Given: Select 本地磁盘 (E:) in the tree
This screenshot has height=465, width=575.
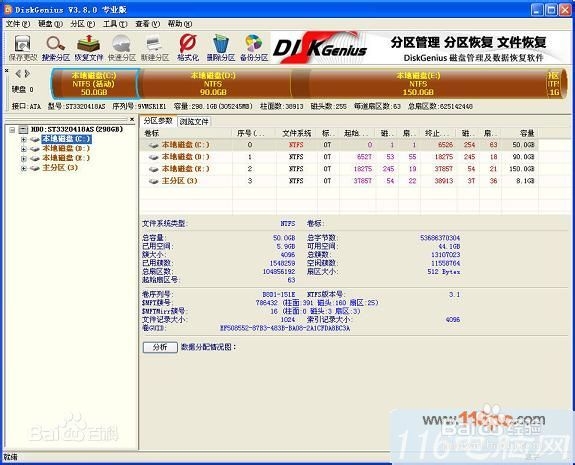Looking at the screenshot, I should (66, 158).
